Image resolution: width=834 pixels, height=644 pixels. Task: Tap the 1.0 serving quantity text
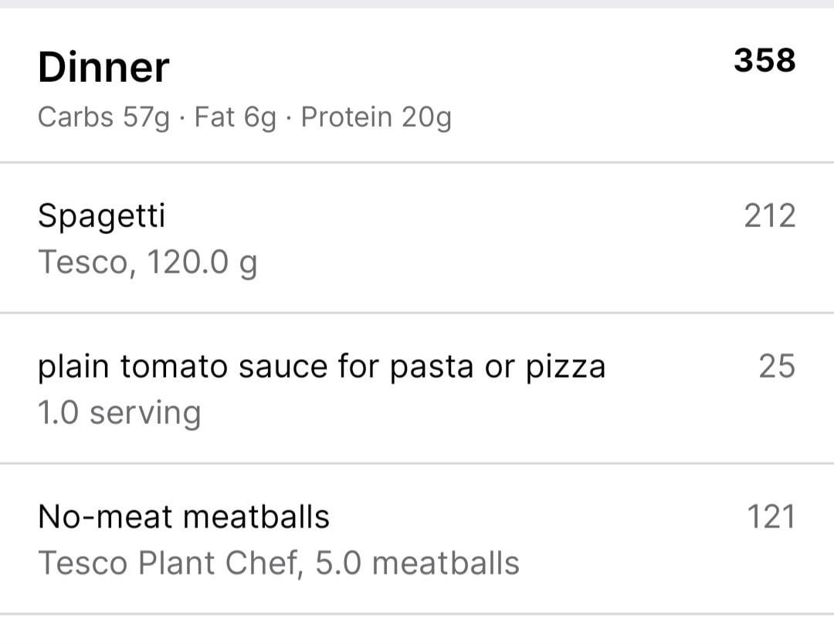(119, 412)
